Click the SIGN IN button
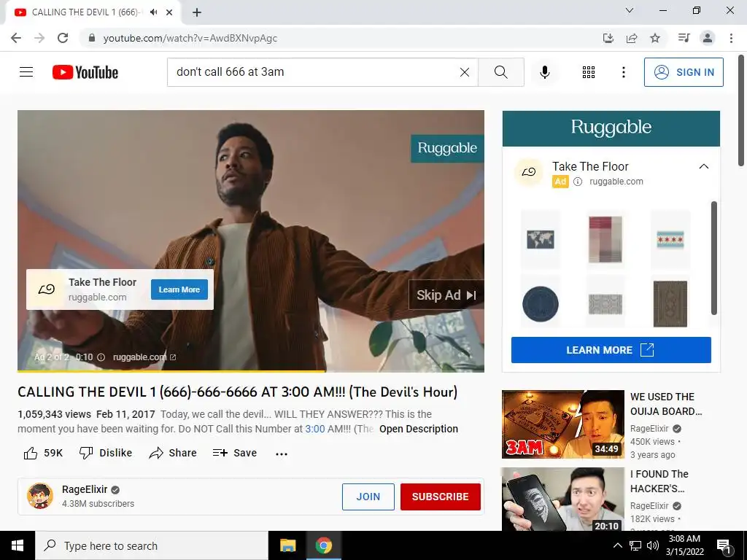 click(x=684, y=72)
